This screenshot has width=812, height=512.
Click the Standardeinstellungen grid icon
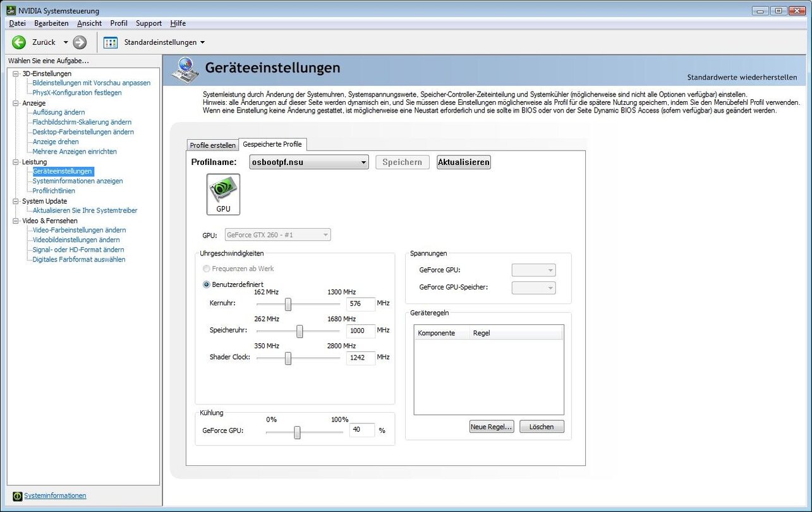point(111,42)
